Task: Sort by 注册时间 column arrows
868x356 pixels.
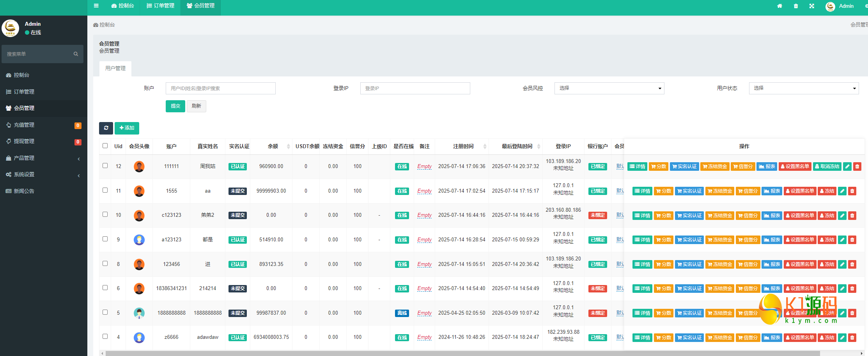Action: [485, 147]
